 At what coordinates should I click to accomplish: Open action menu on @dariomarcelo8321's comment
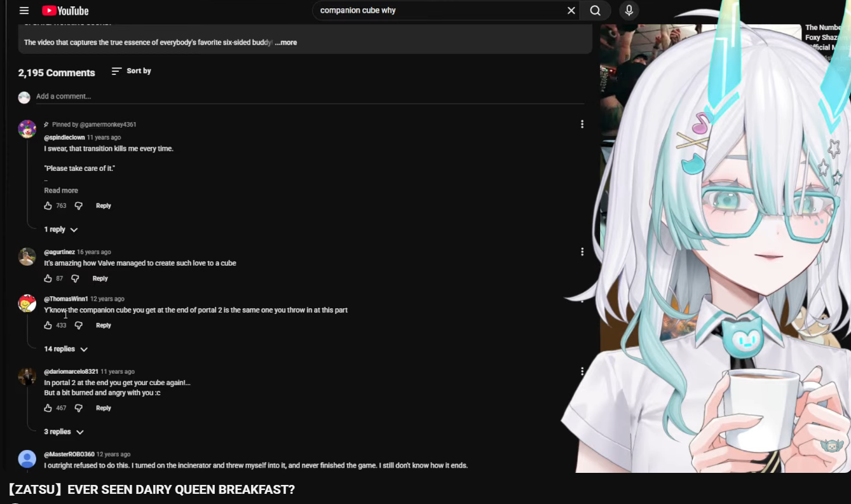pos(582,371)
